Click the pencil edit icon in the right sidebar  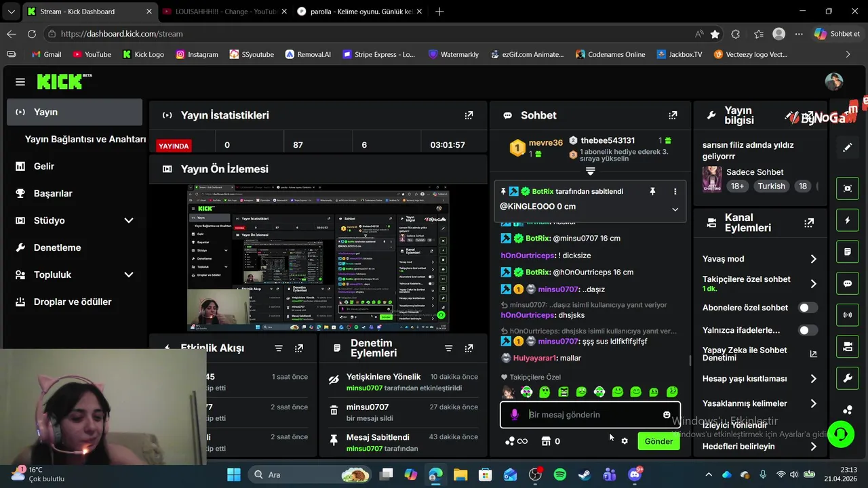(x=848, y=147)
